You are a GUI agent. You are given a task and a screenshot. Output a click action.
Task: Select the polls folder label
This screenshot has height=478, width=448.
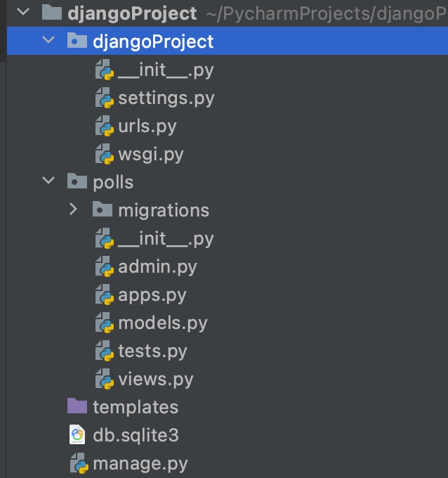point(113,183)
